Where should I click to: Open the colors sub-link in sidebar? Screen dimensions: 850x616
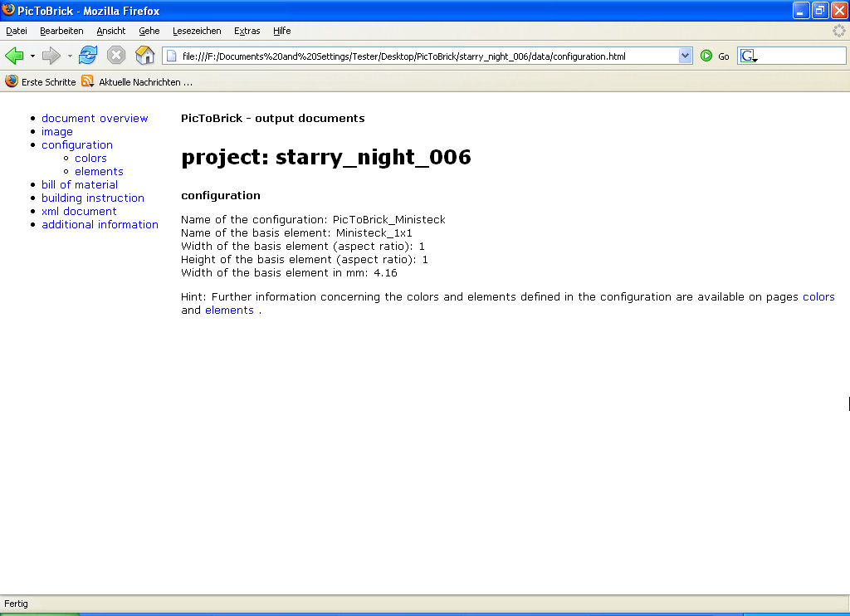(x=90, y=159)
